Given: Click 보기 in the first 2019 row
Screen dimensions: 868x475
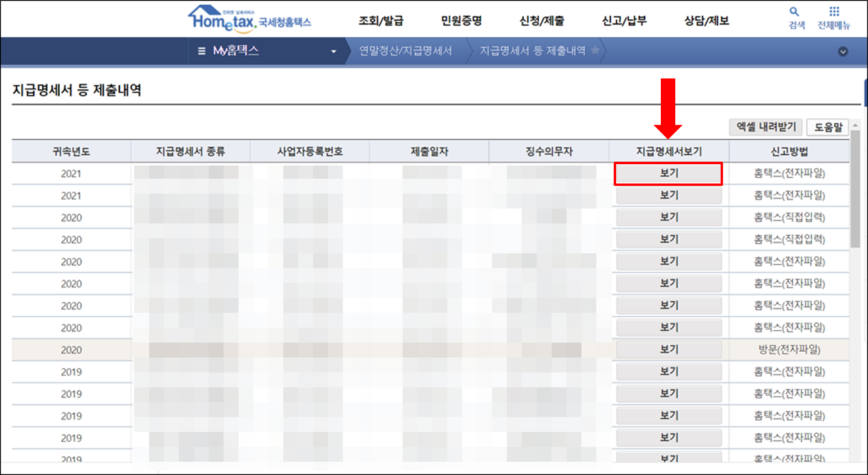Looking at the screenshot, I should (x=669, y=372).
